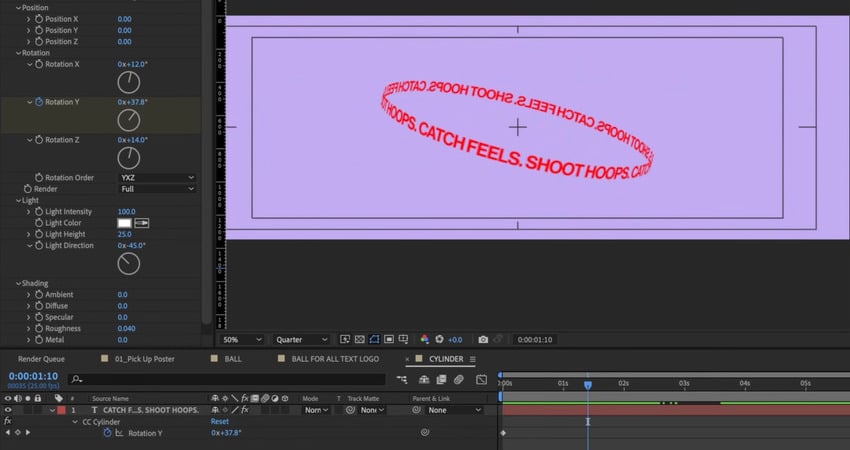850x450 pixels.
Task: Pick Light Color with the eyedropper
Action: [141, 223]
